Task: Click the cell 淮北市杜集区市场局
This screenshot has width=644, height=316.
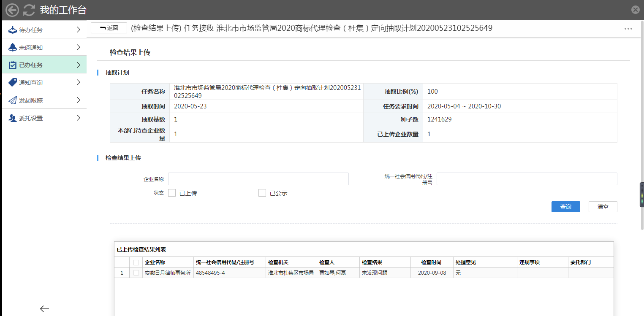Action: 291,273
